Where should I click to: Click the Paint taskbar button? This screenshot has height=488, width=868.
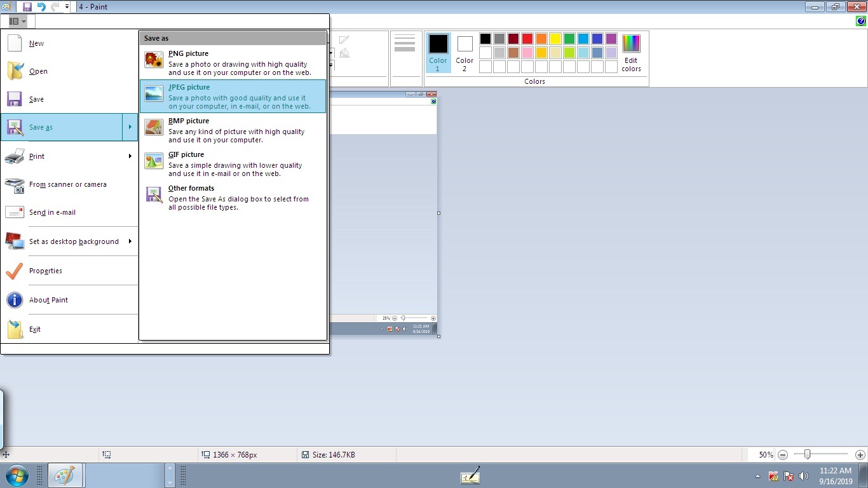(x=64, y=475)
